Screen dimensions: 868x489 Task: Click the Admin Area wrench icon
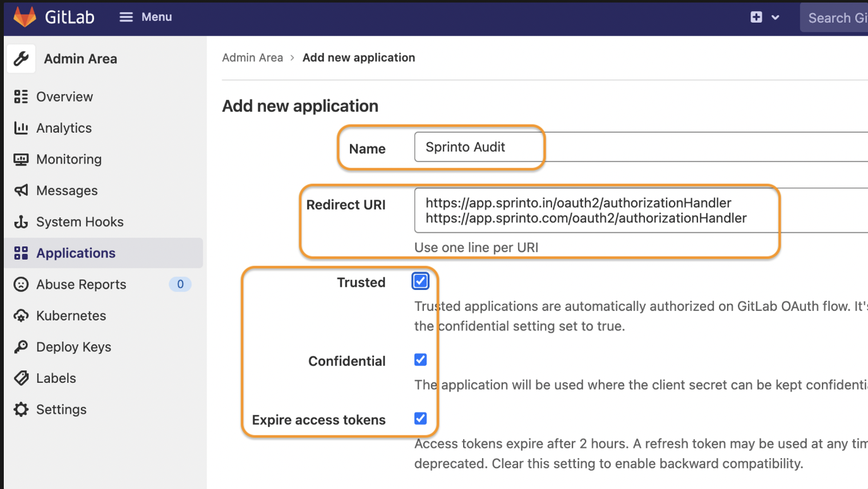[21, 59]
